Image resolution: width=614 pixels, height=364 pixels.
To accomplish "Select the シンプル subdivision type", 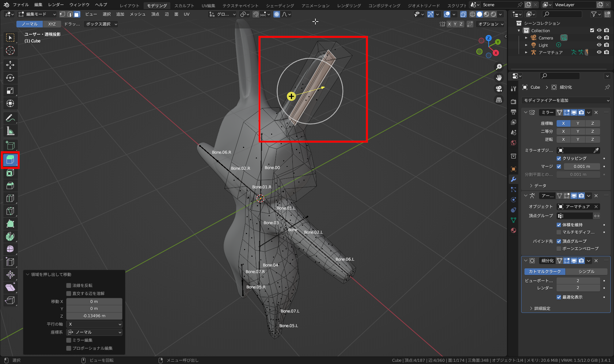I will click(x=587, y=272).
